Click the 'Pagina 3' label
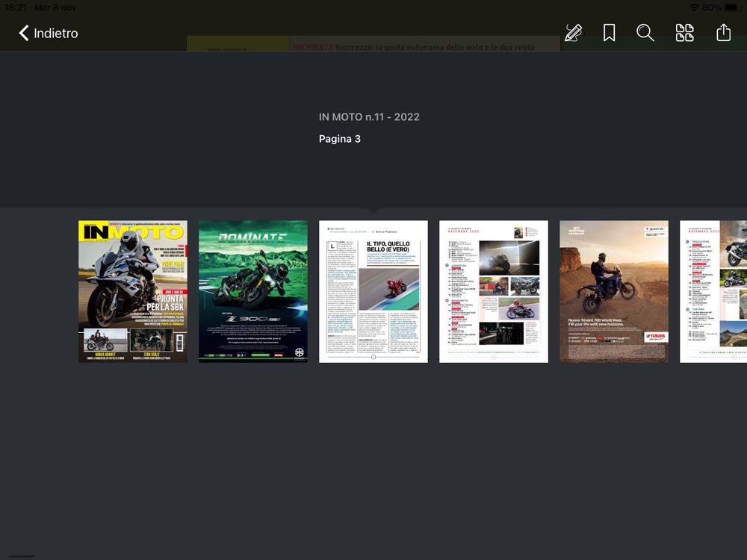The height and width of the screenshot is (560, 747). [x=340, y=139]
